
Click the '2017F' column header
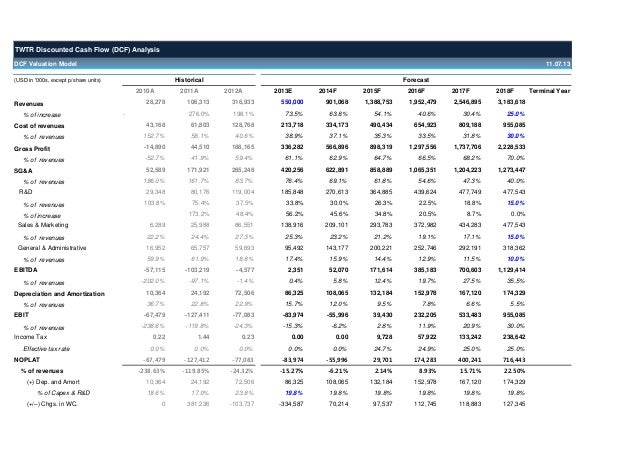461,91
